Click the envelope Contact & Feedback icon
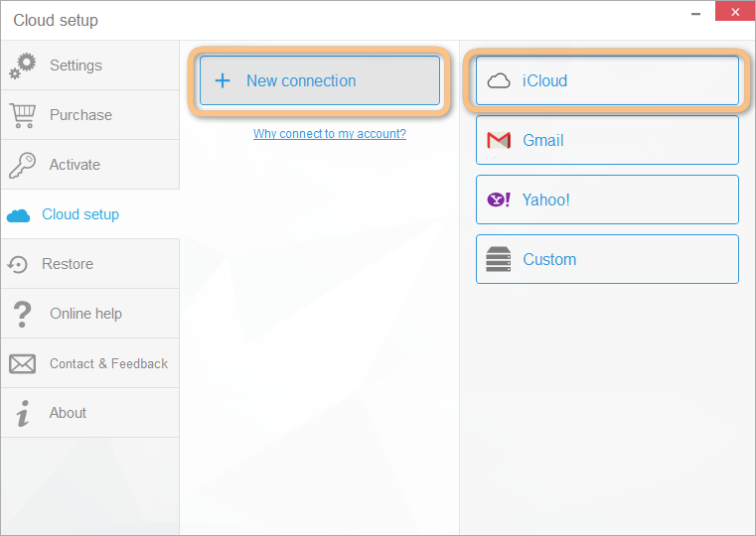This screenshot has width=756, height=536. 22,363
